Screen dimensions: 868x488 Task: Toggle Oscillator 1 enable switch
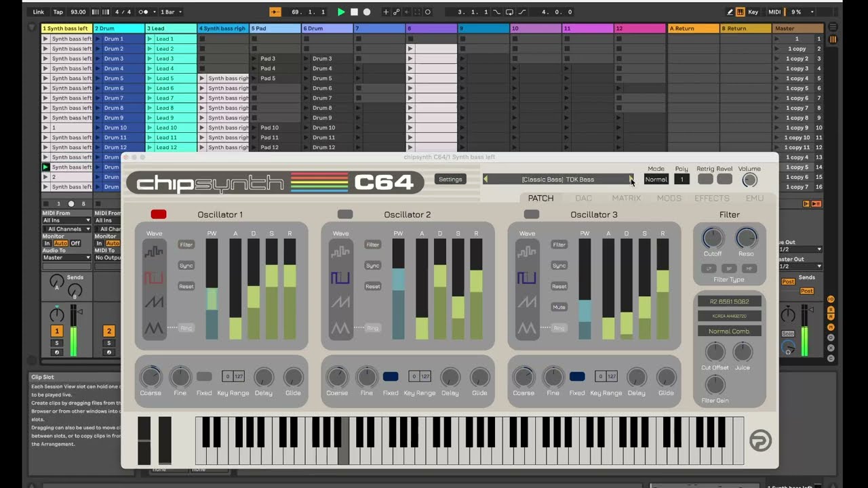click(159, 214)
